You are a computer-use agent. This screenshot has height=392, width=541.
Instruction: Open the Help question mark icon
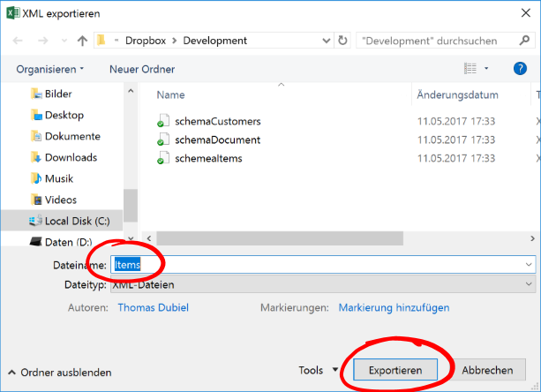(520, 68)
